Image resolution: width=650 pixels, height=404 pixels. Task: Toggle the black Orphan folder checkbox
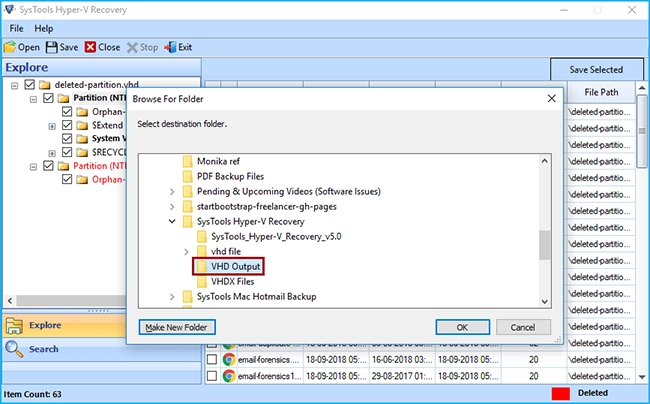67,111
